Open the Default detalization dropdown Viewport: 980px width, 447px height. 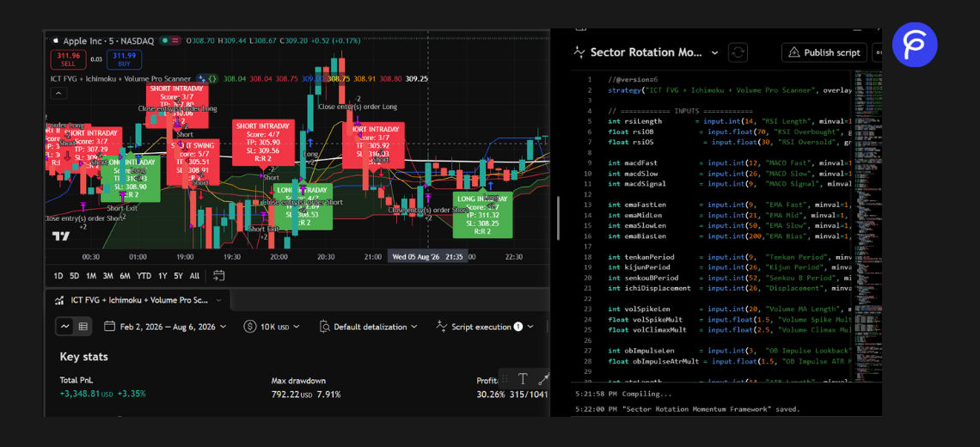click(368, 327)
